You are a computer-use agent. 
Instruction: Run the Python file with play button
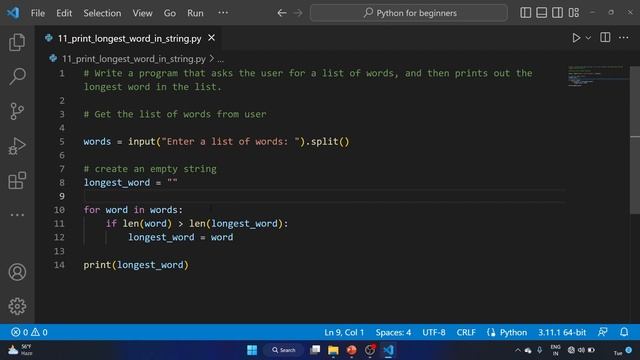576,38
